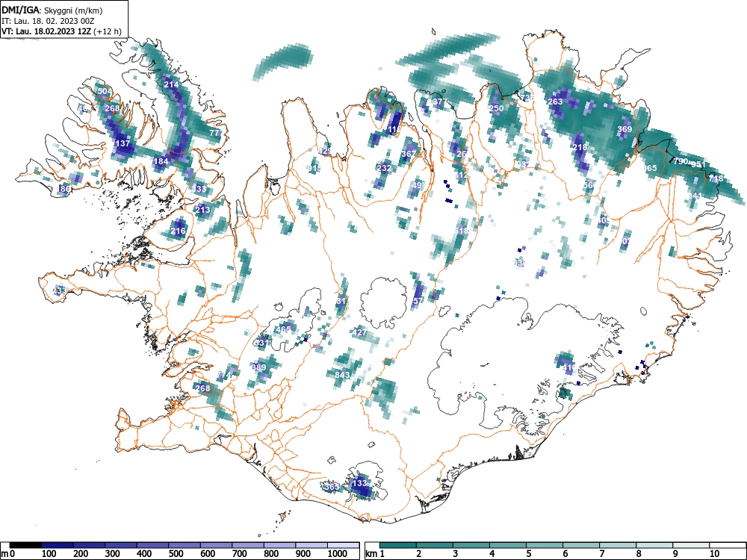Click the 504 visibility value
The width and height of the screenshot is (747, 560).
(x=105, y=91)
